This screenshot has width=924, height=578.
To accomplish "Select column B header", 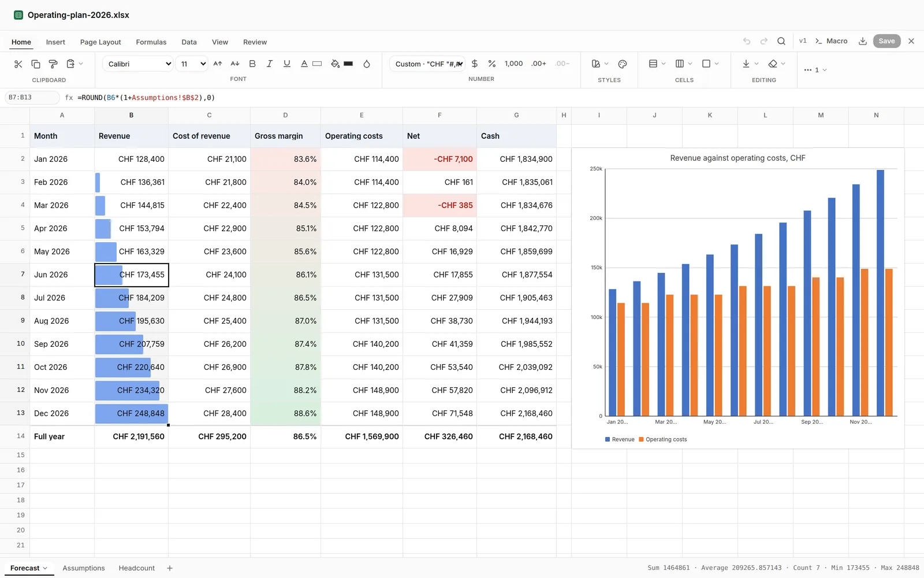I will pyautogui.click(x=132, y=115).
